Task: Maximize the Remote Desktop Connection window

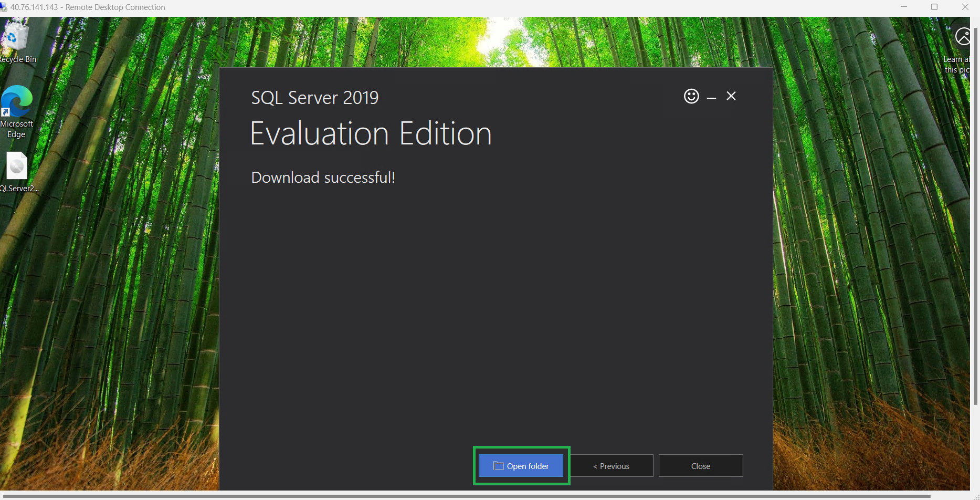Action: pyautogui.click(x=934, y=7)
